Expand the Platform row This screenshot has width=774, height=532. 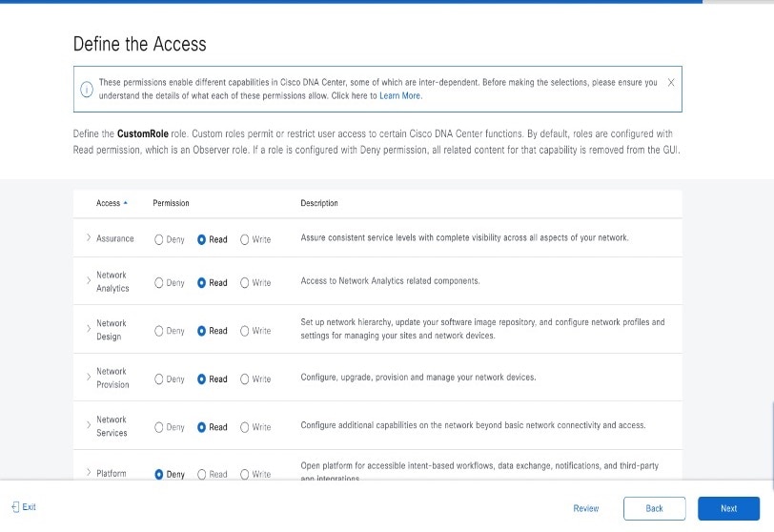pyautogui.click(x=89, y=472)
